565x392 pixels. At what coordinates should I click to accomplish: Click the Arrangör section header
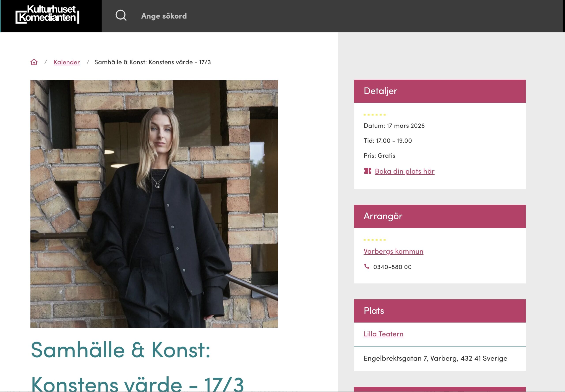point(440,216)
